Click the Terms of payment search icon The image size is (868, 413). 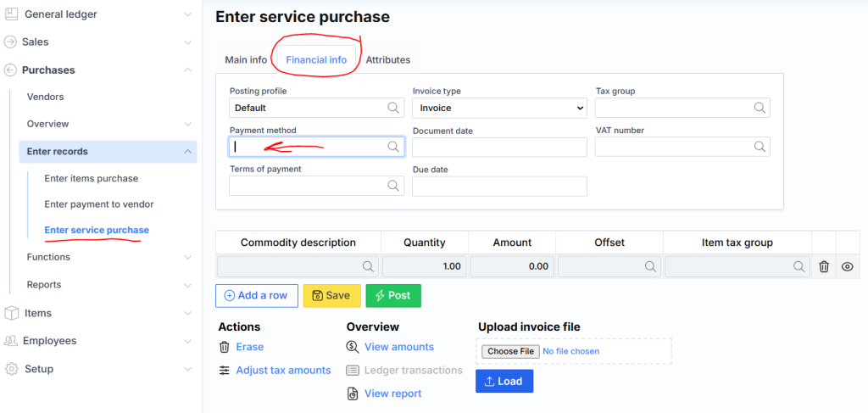[393, 186]
